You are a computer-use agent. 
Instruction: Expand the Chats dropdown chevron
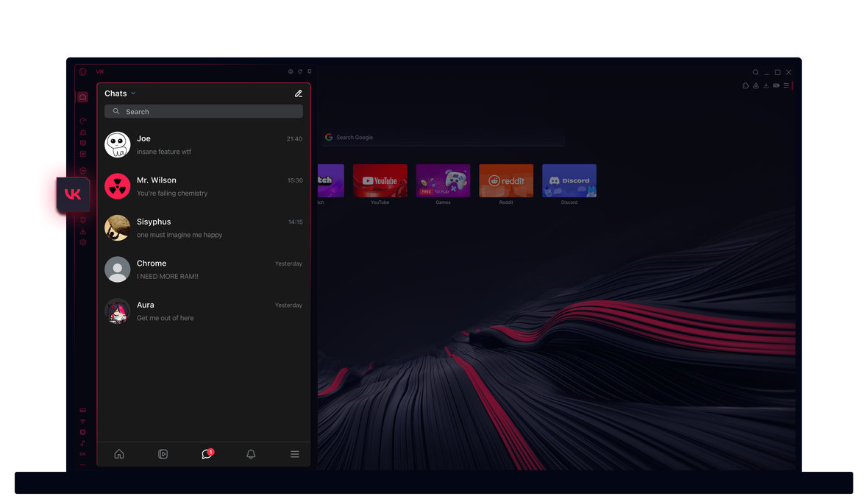[133, 93]
